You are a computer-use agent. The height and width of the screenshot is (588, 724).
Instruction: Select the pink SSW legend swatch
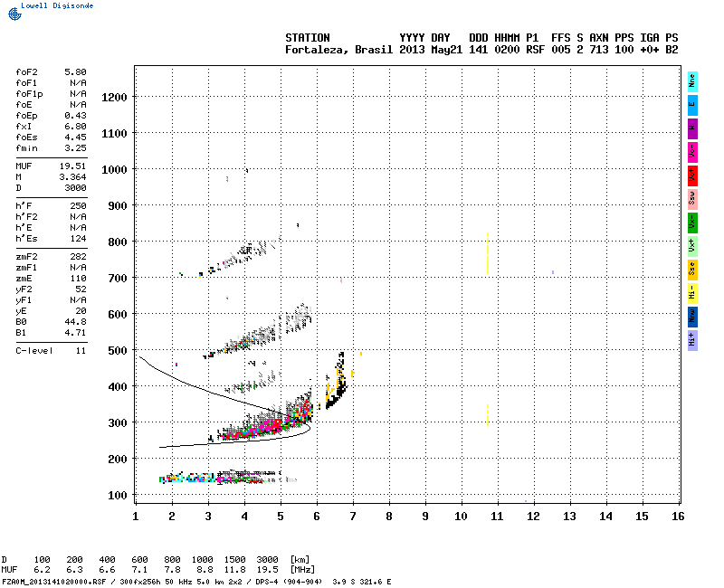click(692, 198)
